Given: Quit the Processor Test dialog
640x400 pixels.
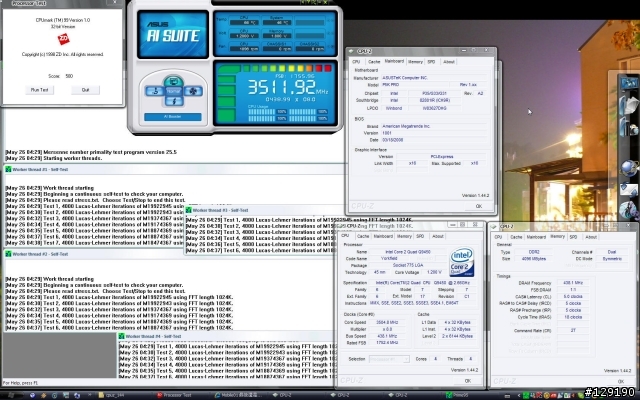Looking at the screenshot, I should [x=85, y=90].
